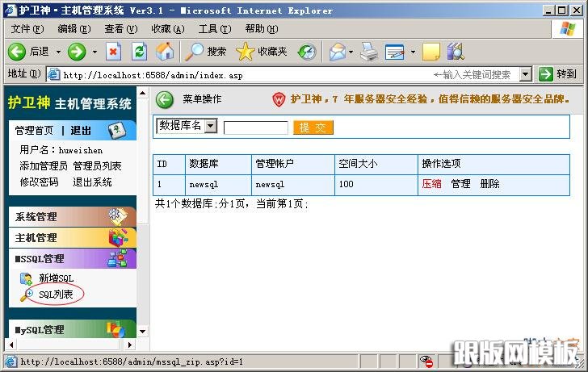Screen dimensions: 588x372
Task: Click the orange 提交 submit button
Action: click(x=313, y=127)
